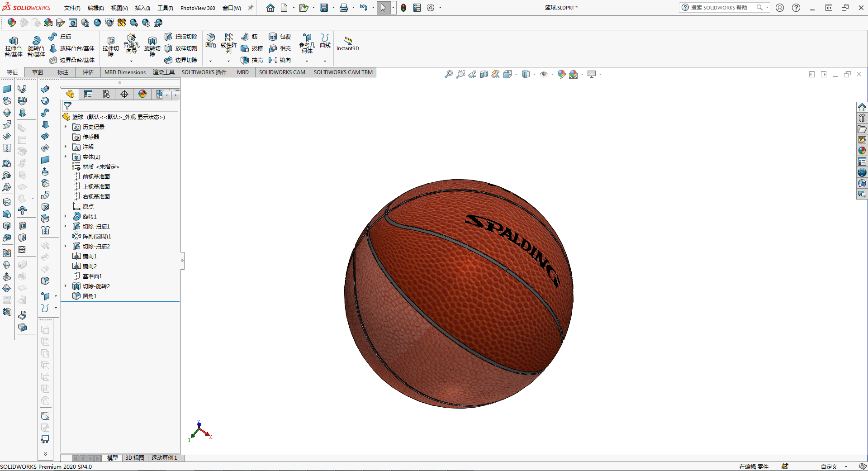The height and width of the screenshot is (471, 868).
Task: Click the 搜索 SOLIDWORKS 帮助 search field
Action: [x=724, y=8]
